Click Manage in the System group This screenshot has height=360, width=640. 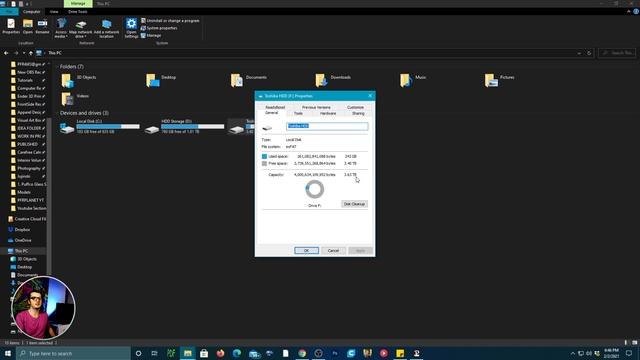pos(151,36)
